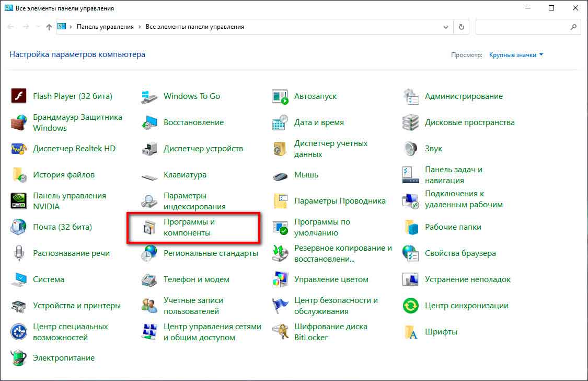This screenshot has height=381, width=588.
Task: Open the Диспетчер устройств link
Action: click(203, 149)
